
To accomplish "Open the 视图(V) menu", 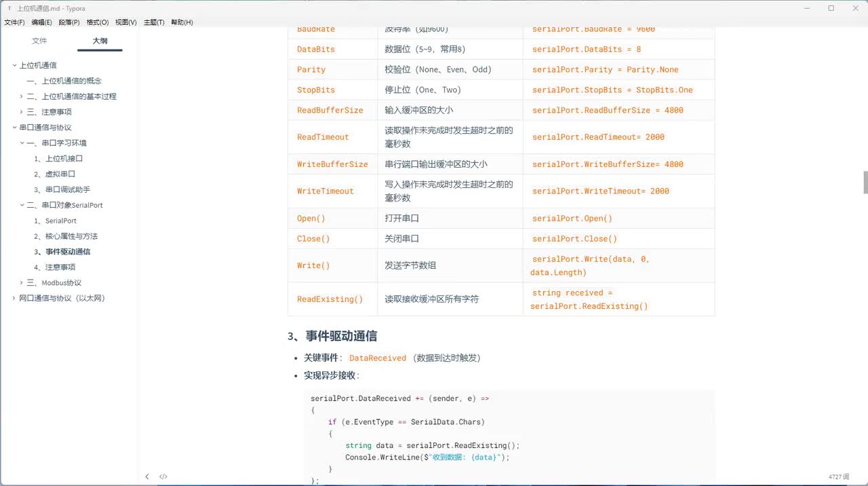I will [126, 22].
